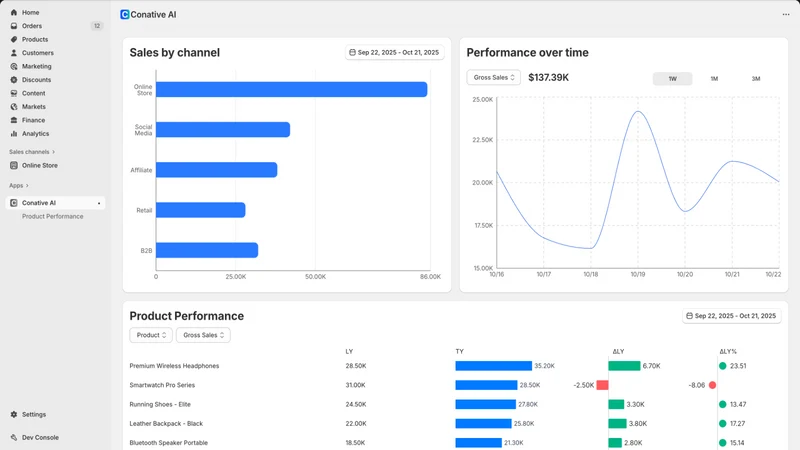Image resolution: width=800 pixels, height=450 pixels.
Task: Click the Social Media bar in chart
Action: (x=223, y=130)
